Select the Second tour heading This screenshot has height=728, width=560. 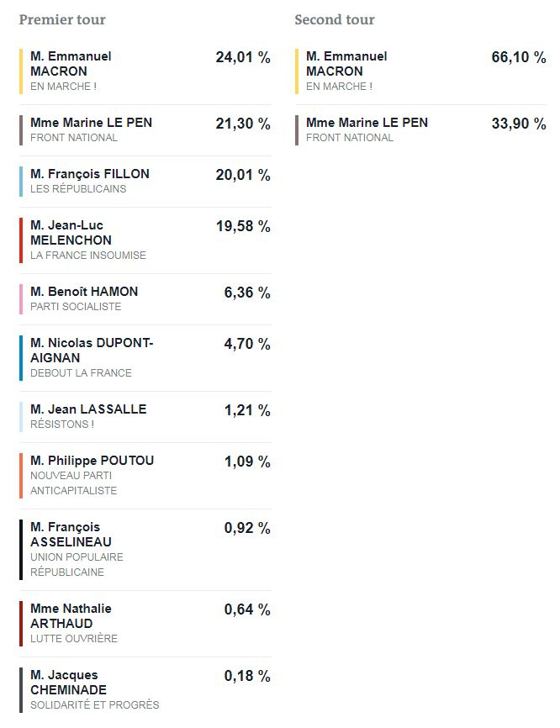coord(335,19)
